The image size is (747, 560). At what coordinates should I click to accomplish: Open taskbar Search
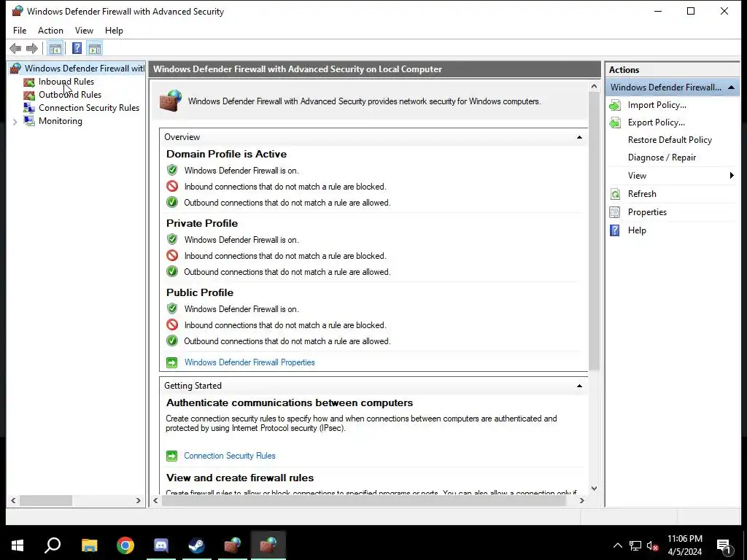click(x=53, y=545)
